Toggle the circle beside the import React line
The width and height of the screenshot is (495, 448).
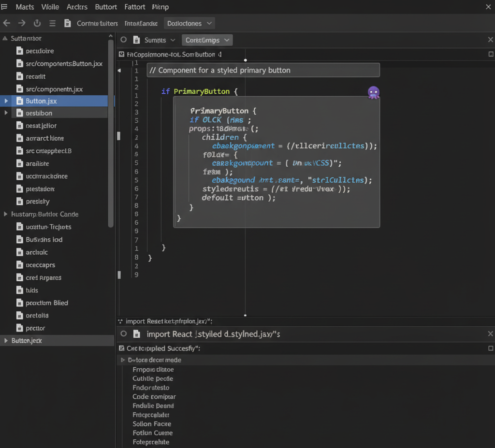click(x=125, y=334)
